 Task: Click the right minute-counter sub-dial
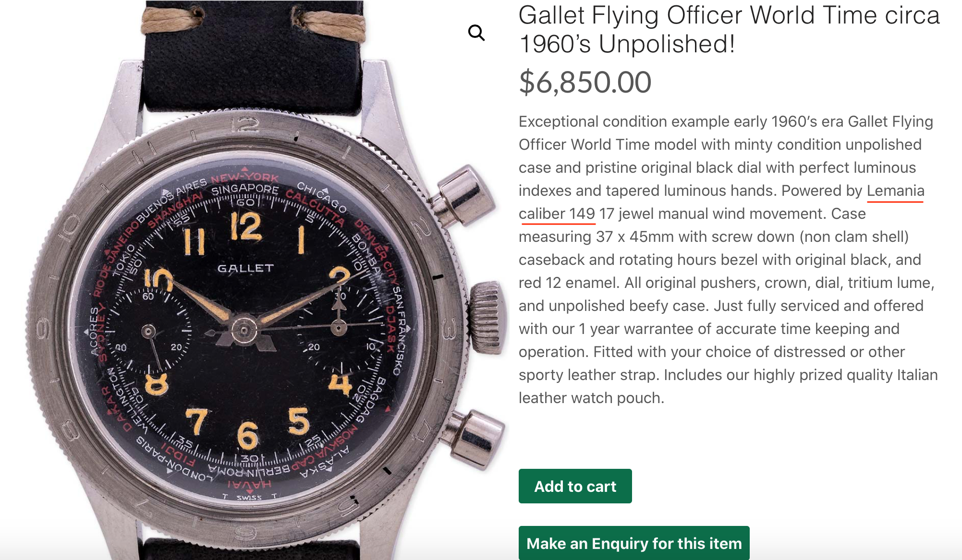pos(339,329)
